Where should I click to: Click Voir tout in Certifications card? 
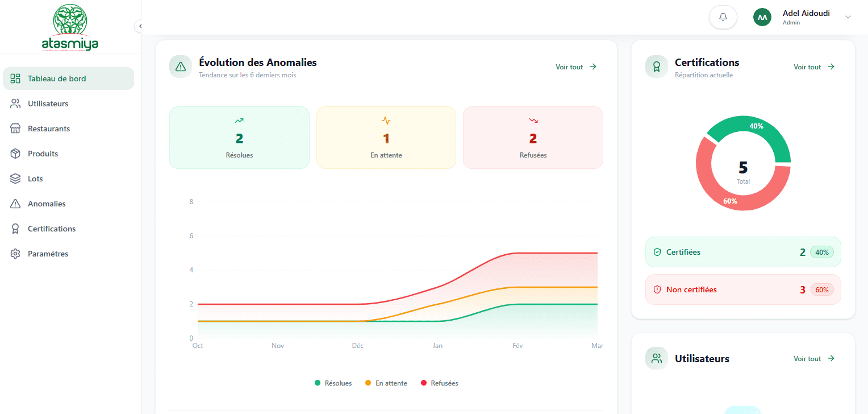(814, 67)
